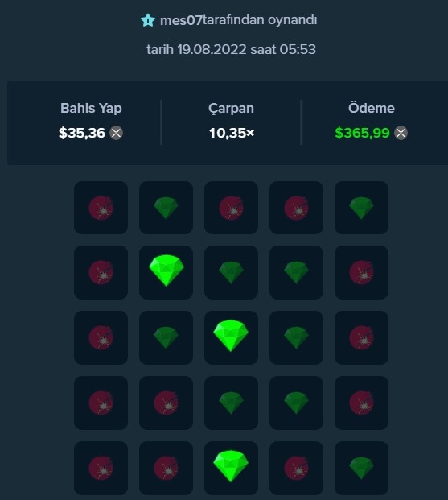Click the dim gem in top row, second column

[166, 208]
